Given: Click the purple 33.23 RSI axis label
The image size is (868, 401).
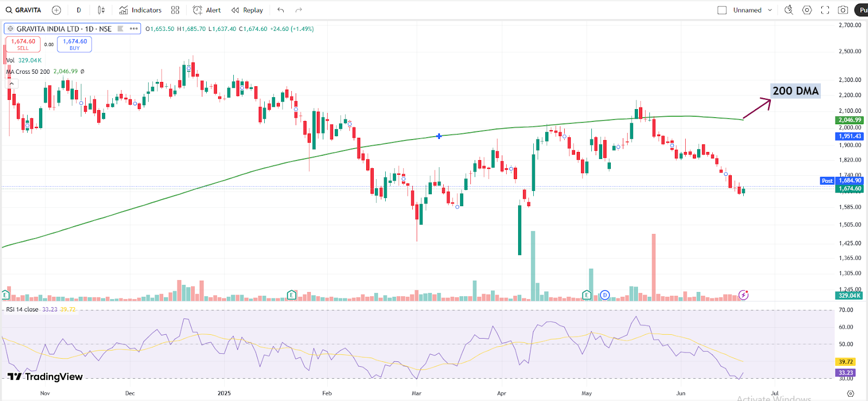Looking at the screenshot, I should point(846,373).
